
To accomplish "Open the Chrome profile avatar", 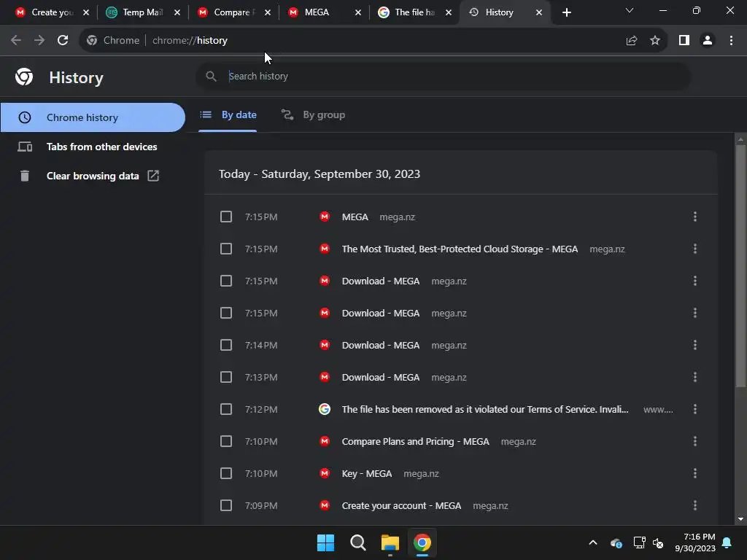I will [x=708, y=41].
